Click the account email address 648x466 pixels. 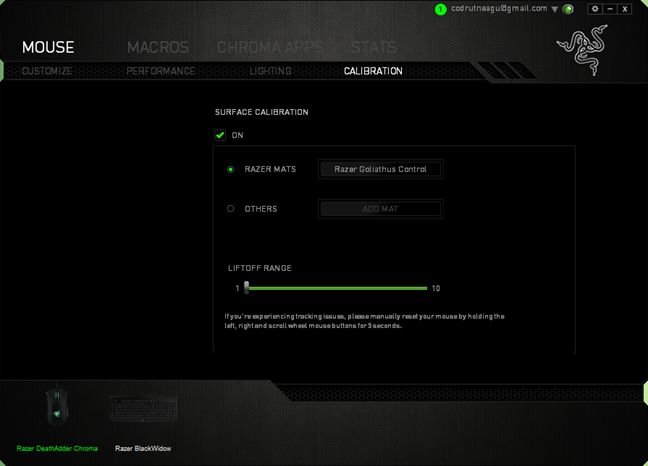click(x=499, y=8)
